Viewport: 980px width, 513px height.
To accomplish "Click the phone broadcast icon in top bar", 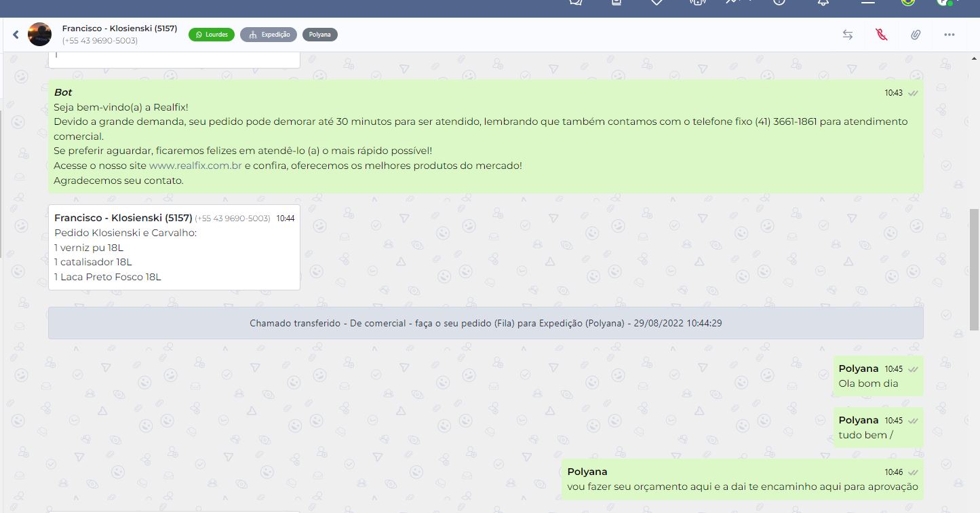I will click(x=697, y=3).
